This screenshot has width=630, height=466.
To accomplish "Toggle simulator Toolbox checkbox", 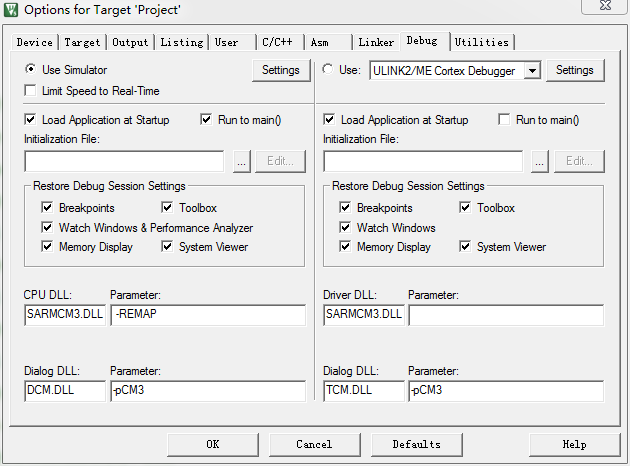I will (167, 207).
